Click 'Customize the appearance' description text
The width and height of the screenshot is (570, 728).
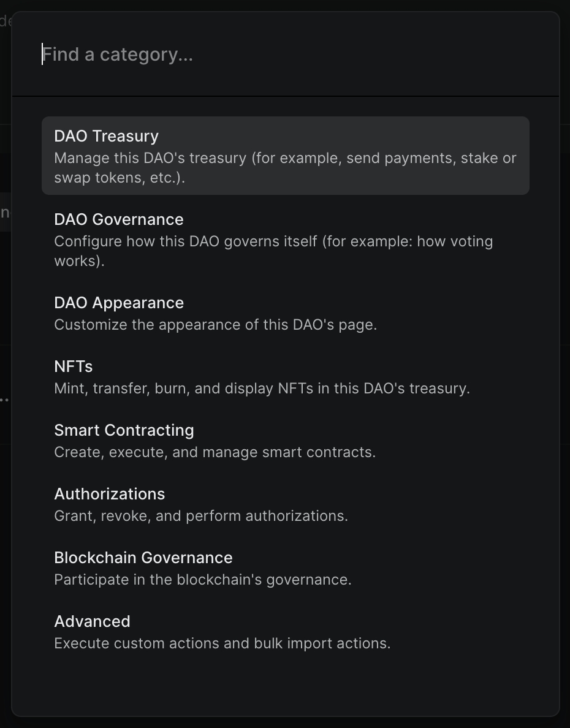coord(215,325)
